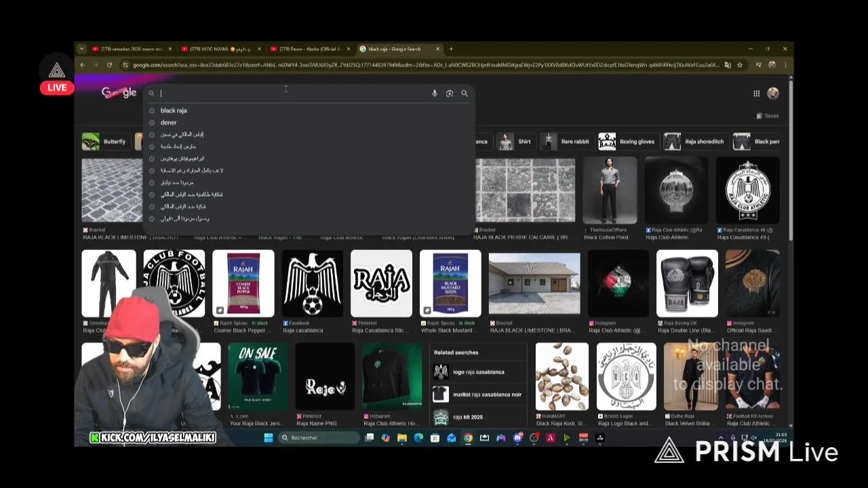Image resolution: width=868 pixels, height=488 pixels.
Task: Click the translate icon in address bar
Action: click(x=728, y=65)
